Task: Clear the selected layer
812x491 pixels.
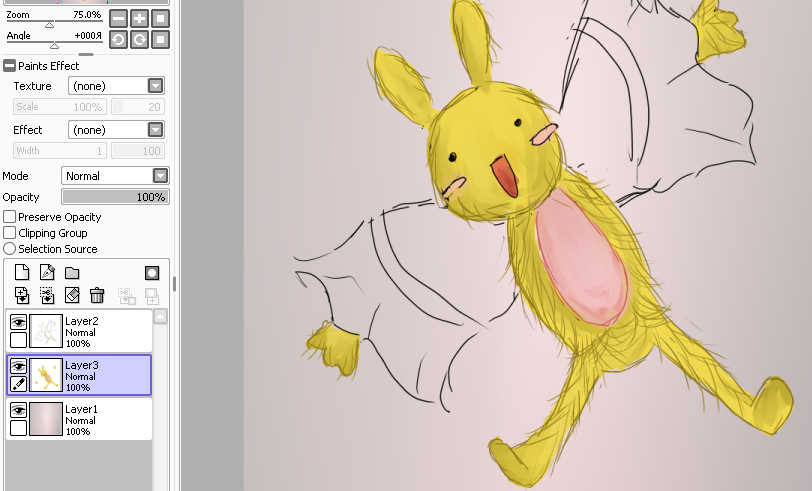Action: (x=72, y=296)
